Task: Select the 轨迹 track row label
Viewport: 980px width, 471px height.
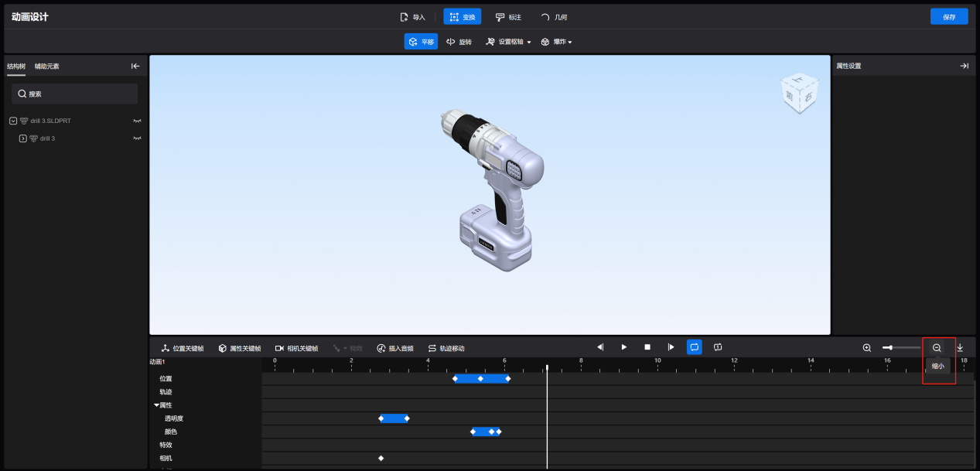Action: (166, 392)
